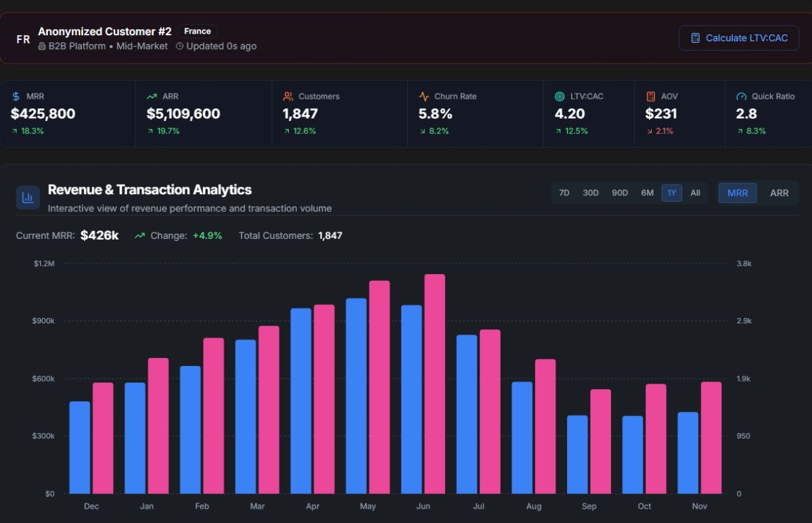Click the dollar icon on the MRR card
The width and height of the screenshot is (812, 523).
tap(15, 96)
